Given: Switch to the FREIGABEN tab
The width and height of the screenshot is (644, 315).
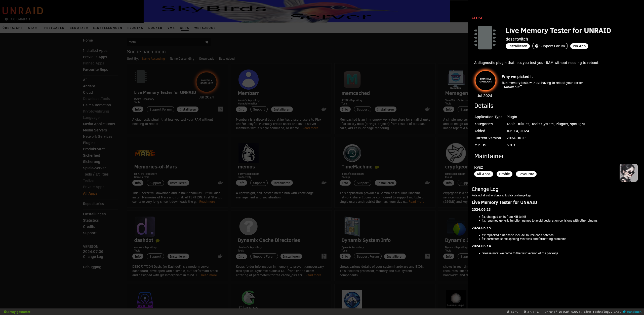Looking at the screenshot, I should pos(54,28).
